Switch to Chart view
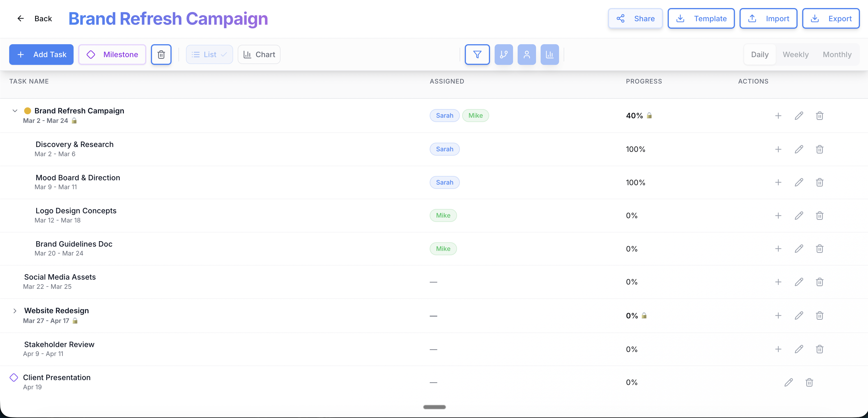This screenshot has width=868, height=418. [x=259, y=55]
